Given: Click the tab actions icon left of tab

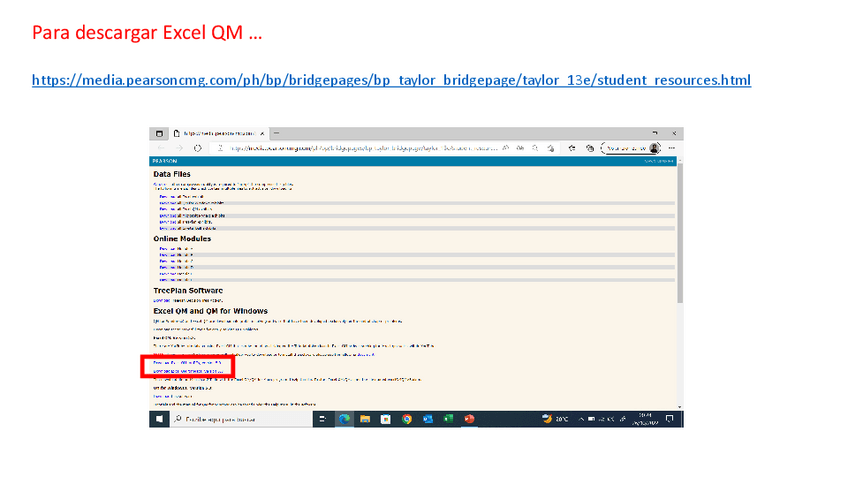Looking at the screenshot, I should coord(159,133).
